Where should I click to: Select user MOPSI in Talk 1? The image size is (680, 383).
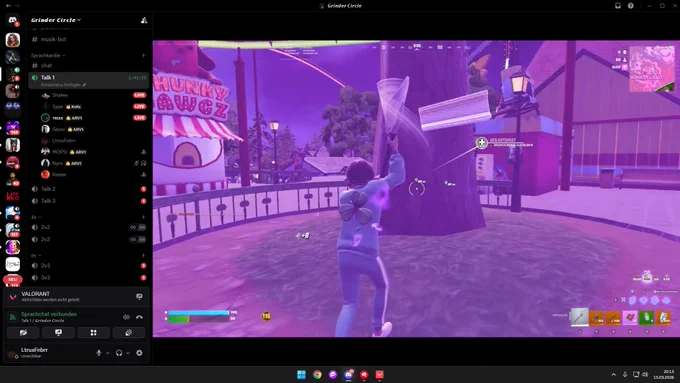(93, 152)
